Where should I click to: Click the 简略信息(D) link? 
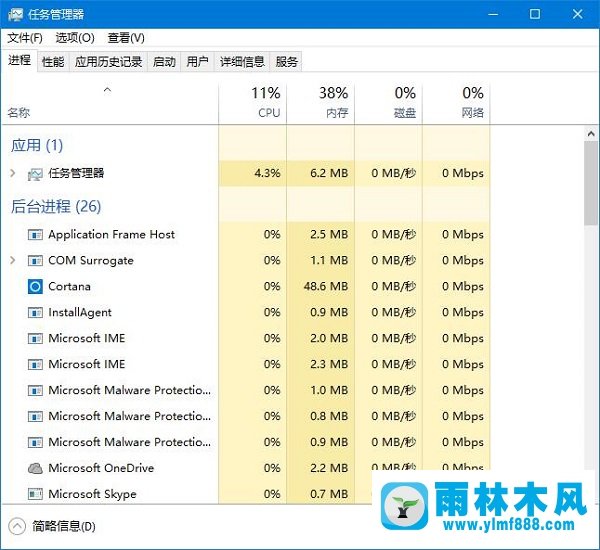64,527
